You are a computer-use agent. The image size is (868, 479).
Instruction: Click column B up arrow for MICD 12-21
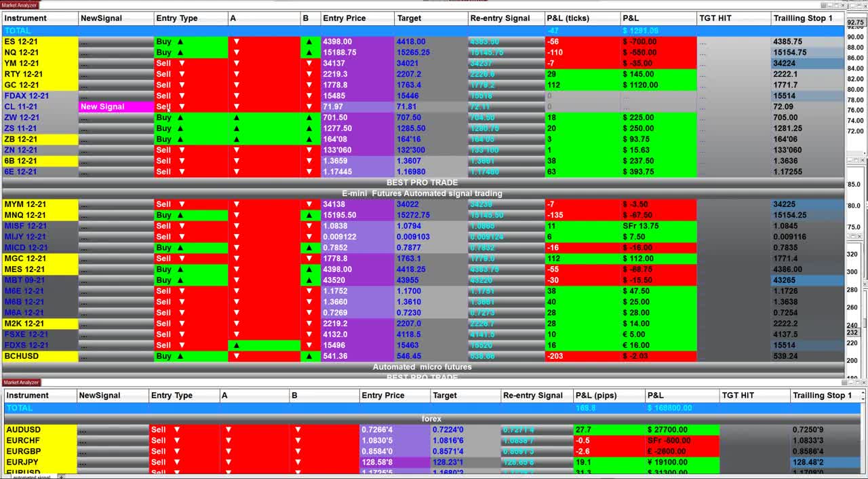point(309,248)
